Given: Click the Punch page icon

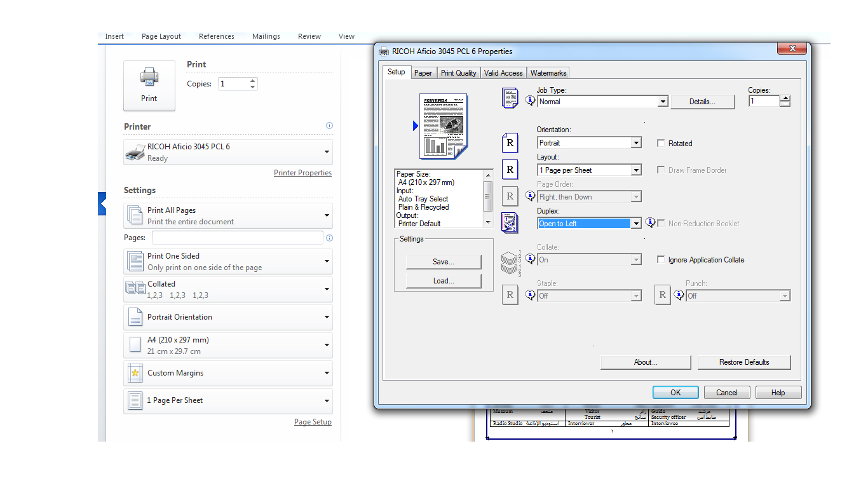Looking at the screenshot, I should point(663,295).
